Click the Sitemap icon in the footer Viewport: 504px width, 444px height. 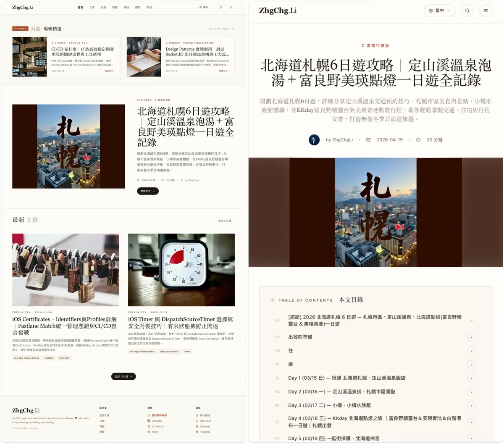tap(197, 426)
